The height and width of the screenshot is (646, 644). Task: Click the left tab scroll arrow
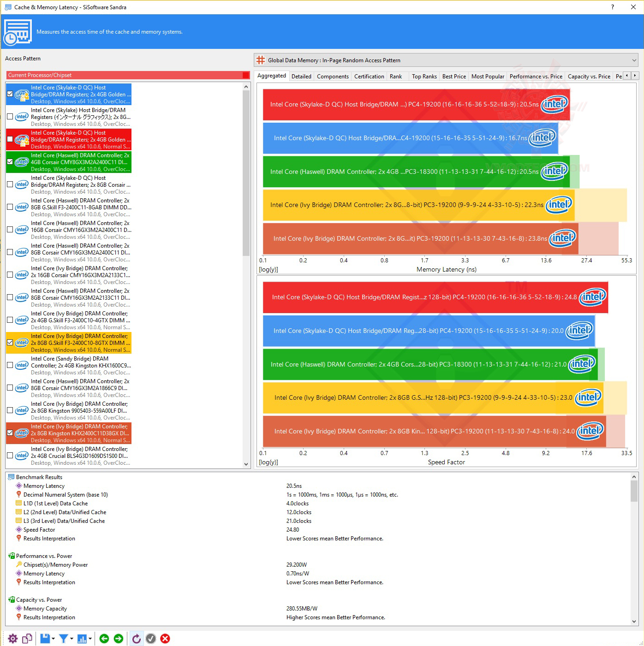click(x=626, y=76)
